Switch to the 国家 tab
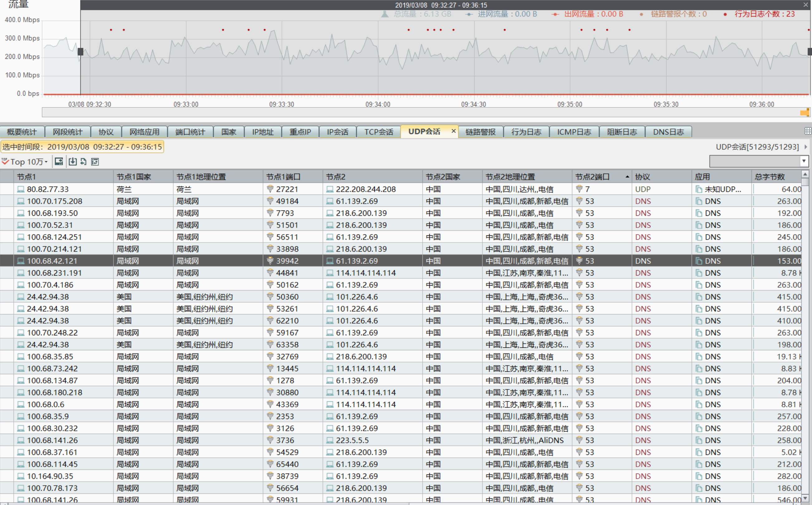Screen dimensions: 812x505 pyautogui.click(x=229, y=132)
